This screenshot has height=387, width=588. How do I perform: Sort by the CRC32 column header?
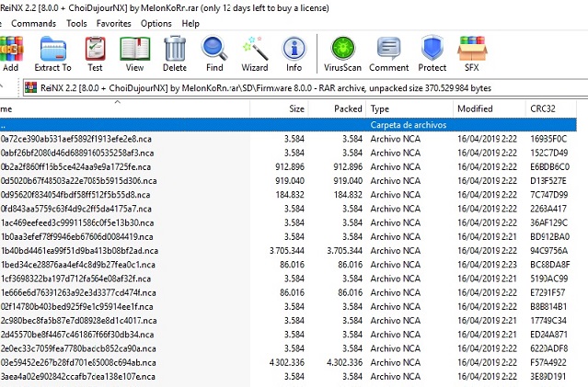point(543,108)
